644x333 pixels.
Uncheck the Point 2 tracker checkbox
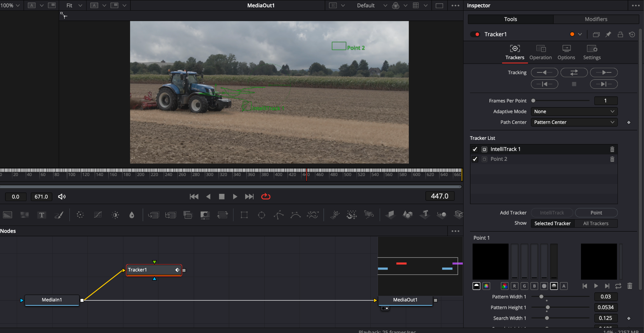click(475, 159)
